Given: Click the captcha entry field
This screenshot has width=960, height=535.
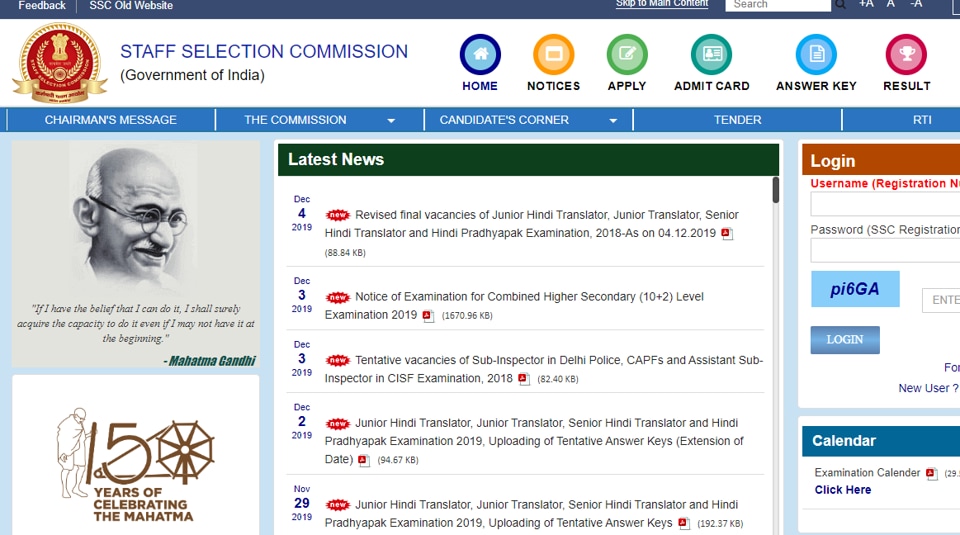Looking at the screenshot, I should [941, 300].
